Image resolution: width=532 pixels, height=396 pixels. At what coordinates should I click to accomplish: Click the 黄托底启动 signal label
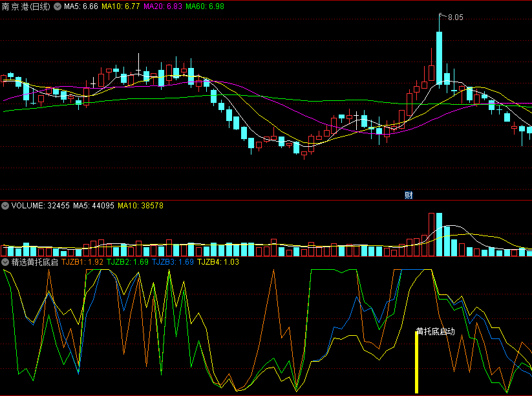[436, 331]
